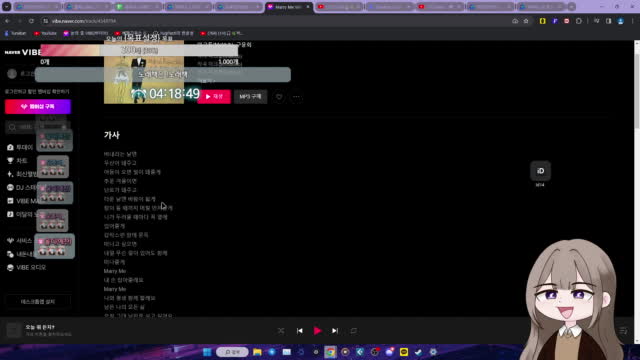Open the File Explorer icon on the taskbar
The width and height of the screenshot is (640, 360).
[257, 352]
